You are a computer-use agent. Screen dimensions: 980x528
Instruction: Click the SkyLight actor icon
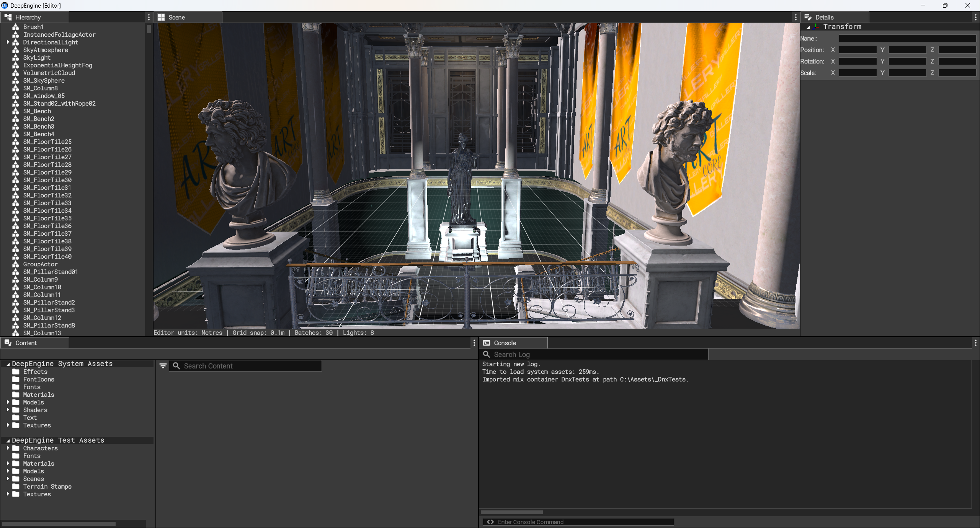(16, 57)
